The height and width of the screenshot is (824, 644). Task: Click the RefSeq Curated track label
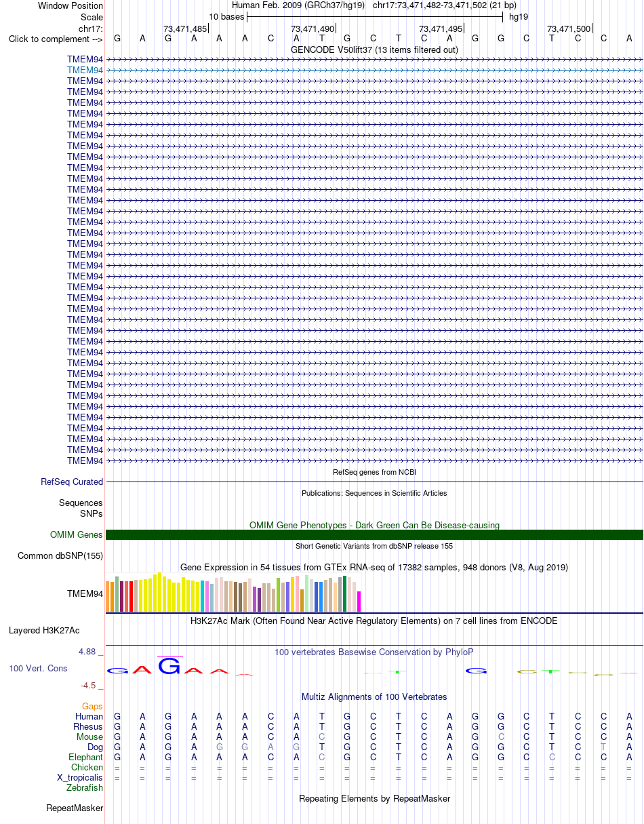(x=72, y=482)
